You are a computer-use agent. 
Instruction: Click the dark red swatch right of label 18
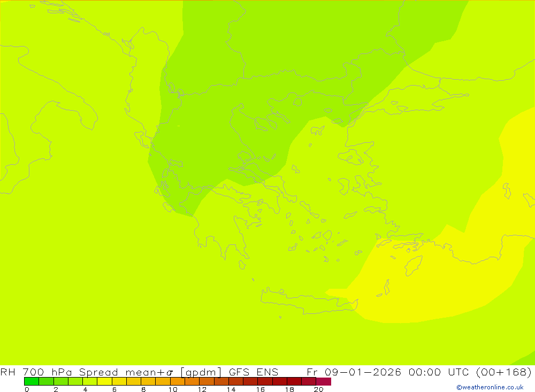[294, 381]
